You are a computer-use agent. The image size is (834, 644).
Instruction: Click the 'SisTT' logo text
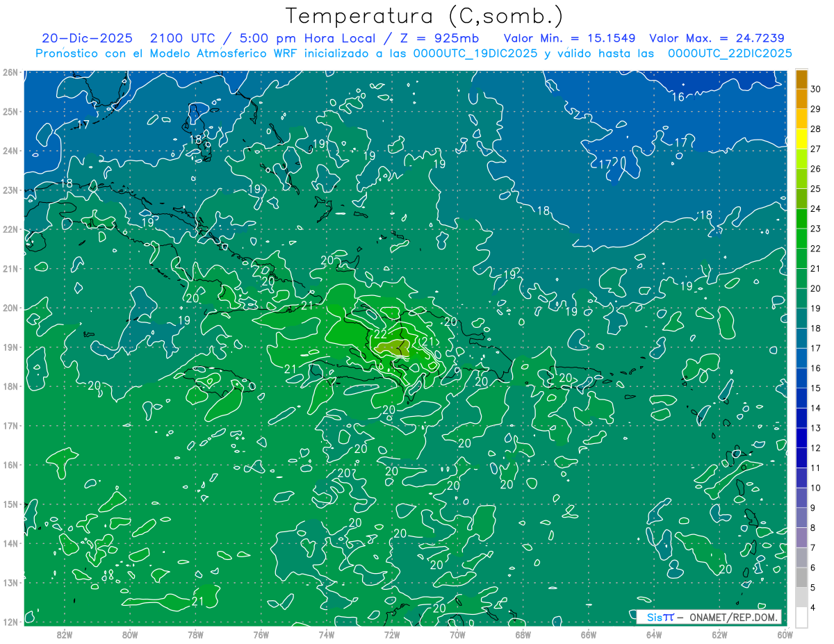point(660,617)
